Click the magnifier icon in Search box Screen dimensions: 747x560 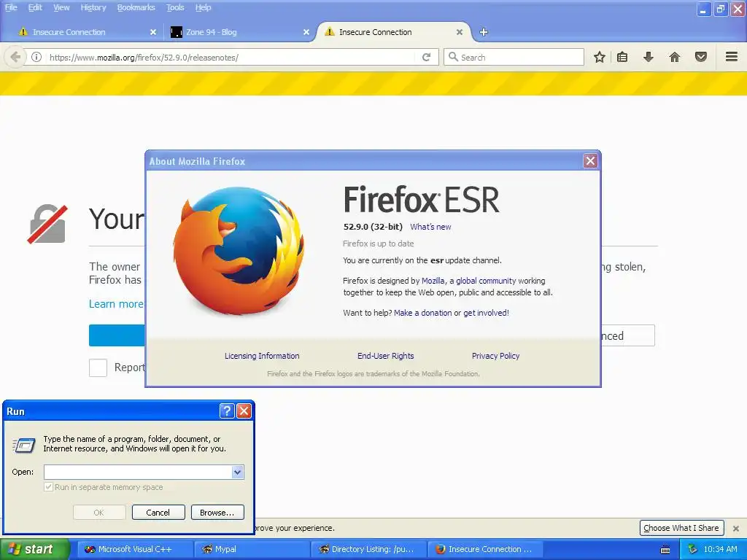point(453,57)
